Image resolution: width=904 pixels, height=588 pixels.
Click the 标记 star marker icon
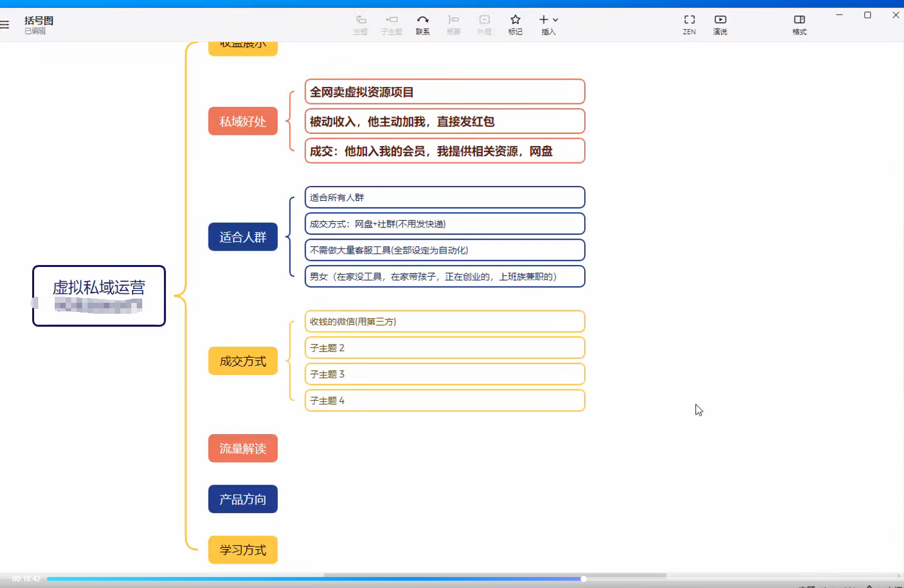click(515, 24)
